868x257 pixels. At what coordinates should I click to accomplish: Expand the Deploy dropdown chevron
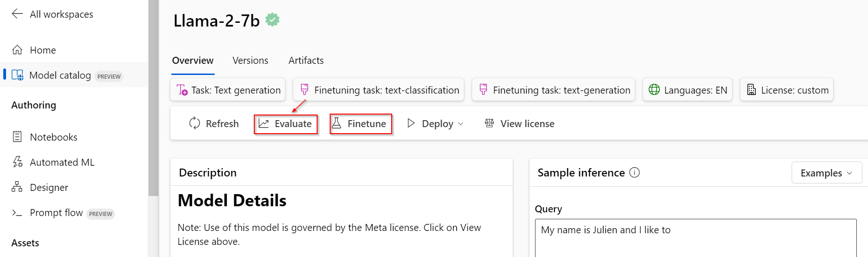click(461, 124)
